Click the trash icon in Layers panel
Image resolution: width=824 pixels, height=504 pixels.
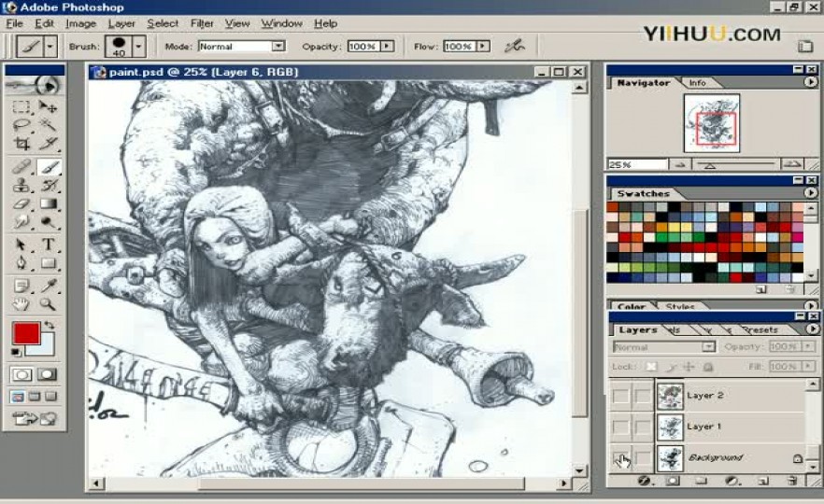click(x=792, y=481)
